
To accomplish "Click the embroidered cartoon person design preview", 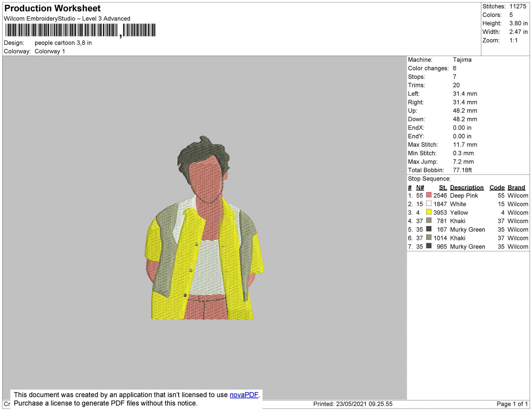I will [204, 228].
